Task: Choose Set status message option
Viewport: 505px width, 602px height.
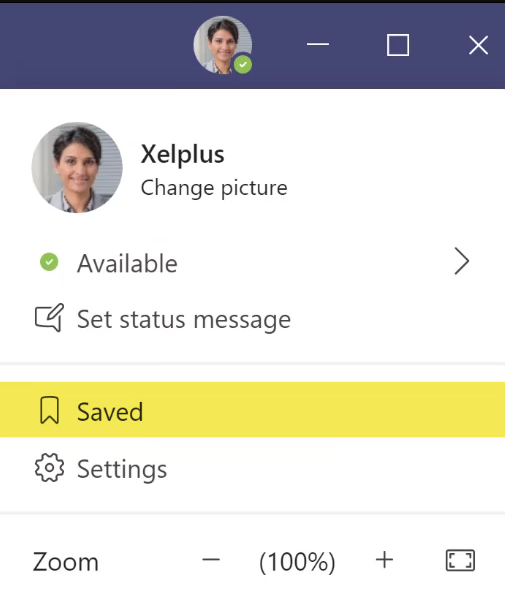Action: coord(252,319)
